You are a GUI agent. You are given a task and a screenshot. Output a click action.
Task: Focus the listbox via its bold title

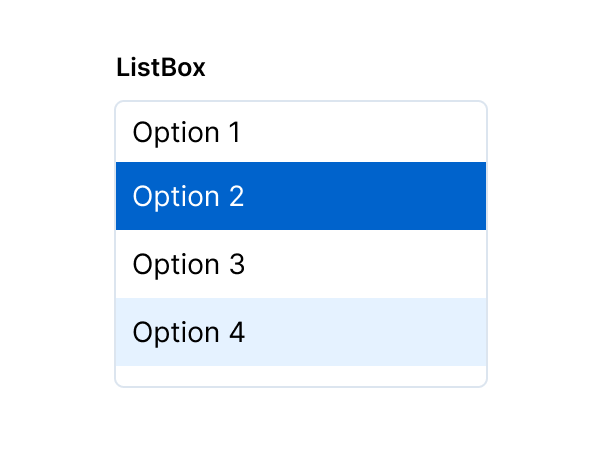tap(161, 68)
